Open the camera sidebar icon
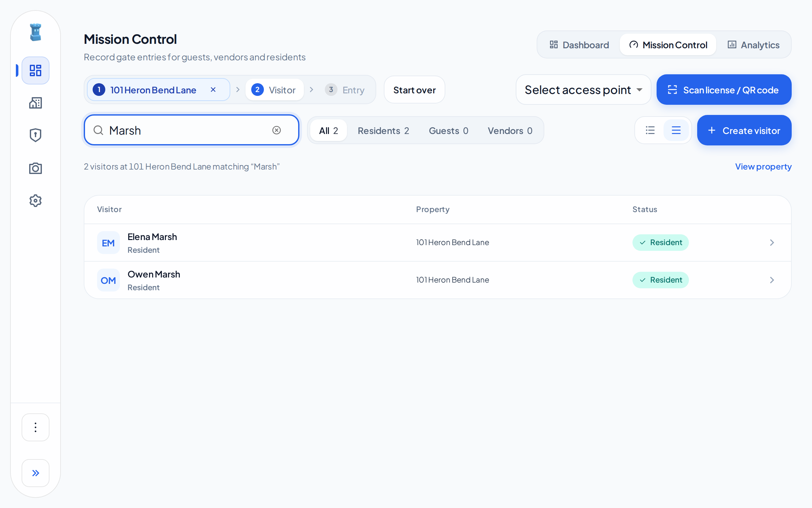 coord(36,168)
